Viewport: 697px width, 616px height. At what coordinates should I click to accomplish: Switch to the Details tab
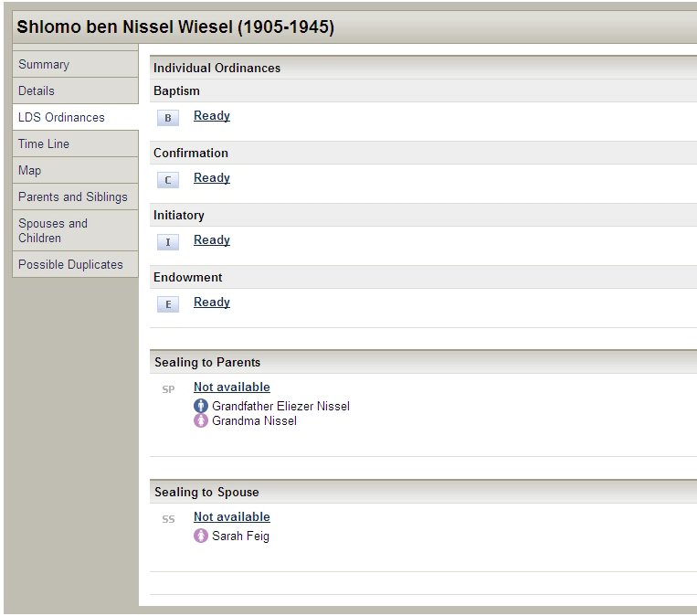37,90
